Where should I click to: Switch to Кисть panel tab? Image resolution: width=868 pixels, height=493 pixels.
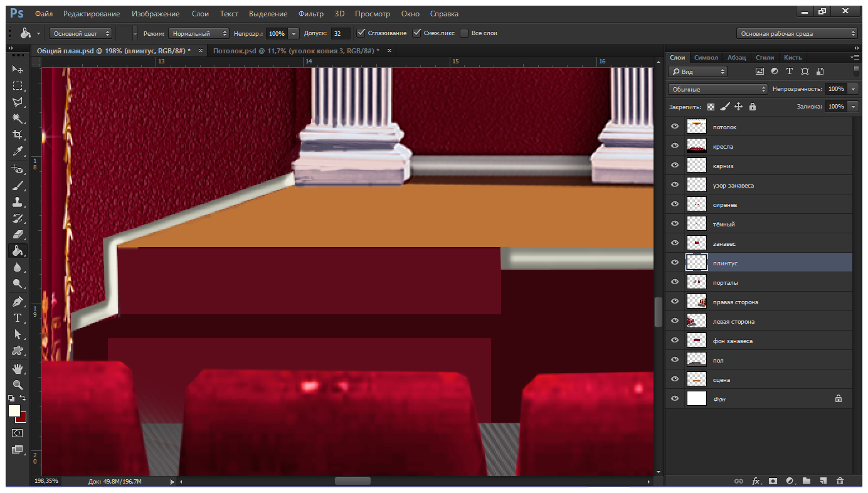(793, 57)
